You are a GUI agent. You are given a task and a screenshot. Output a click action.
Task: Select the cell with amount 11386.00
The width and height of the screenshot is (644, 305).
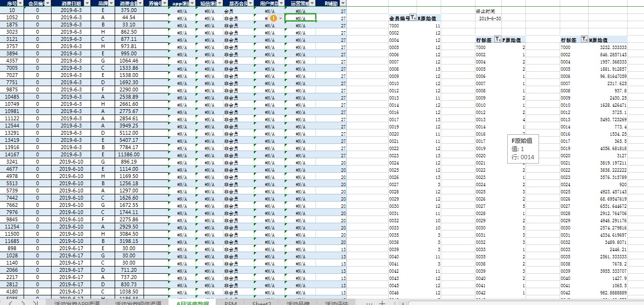tap(129, 154)
